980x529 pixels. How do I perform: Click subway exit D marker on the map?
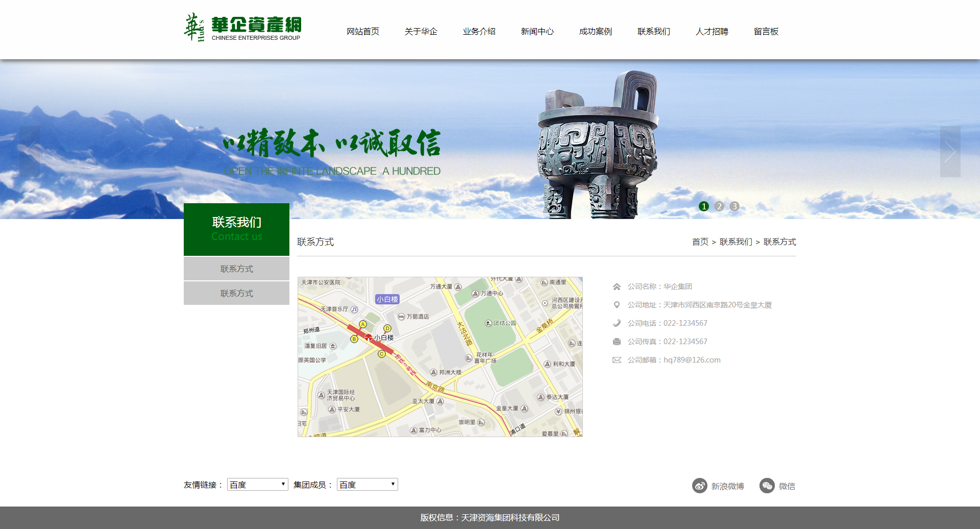tap(387, 328)
